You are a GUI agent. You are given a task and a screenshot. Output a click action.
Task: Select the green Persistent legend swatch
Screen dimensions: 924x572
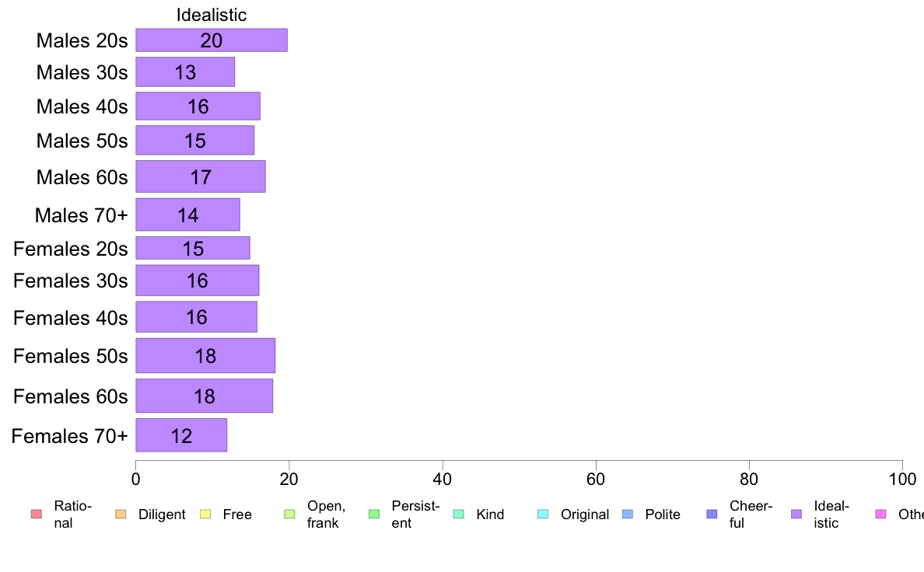pyautogui.click(x=374, y=514)
